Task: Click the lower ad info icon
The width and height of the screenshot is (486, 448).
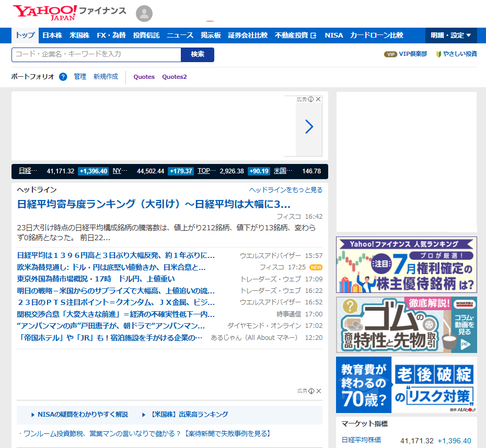Action: click(x=311, y=391)
